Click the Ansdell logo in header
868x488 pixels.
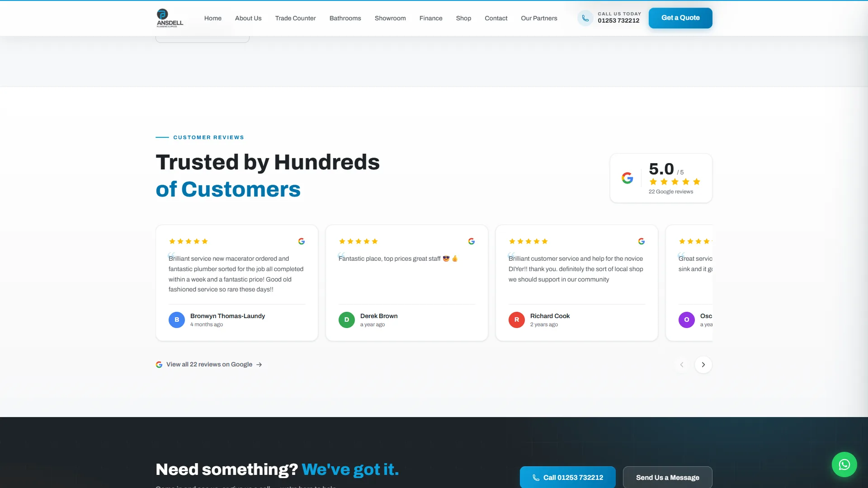tap(170, 18)
